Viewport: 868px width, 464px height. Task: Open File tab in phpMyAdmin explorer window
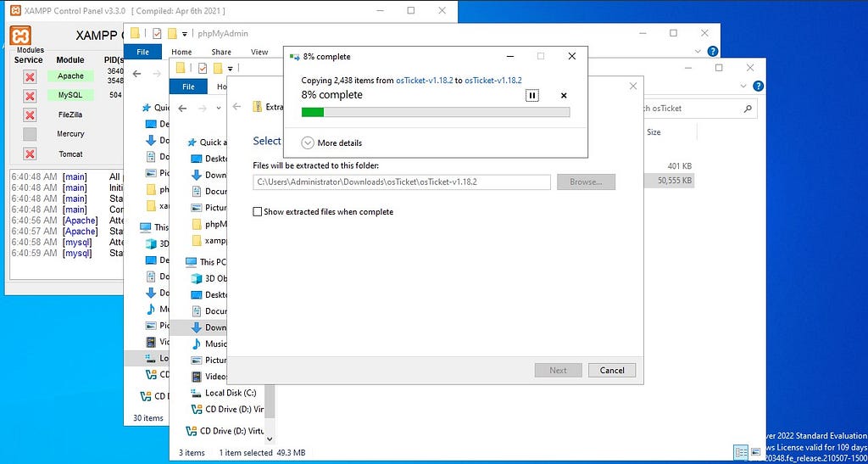tap(142, 52)
